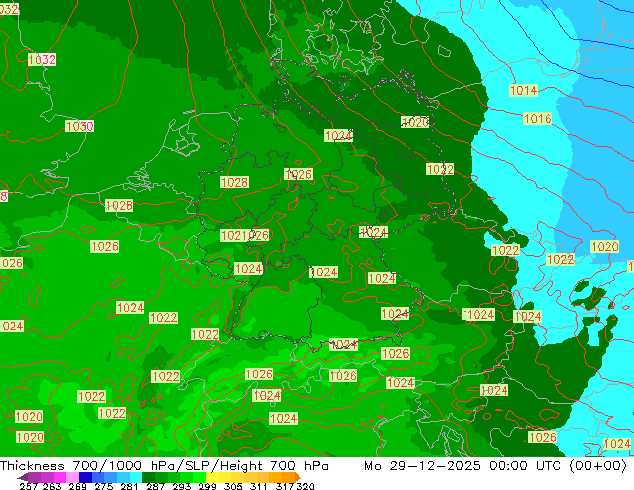The width and height of the screenshot is (634, 490).
Task: Click the overlapping 1021026 label
Action: coord(245,236)
